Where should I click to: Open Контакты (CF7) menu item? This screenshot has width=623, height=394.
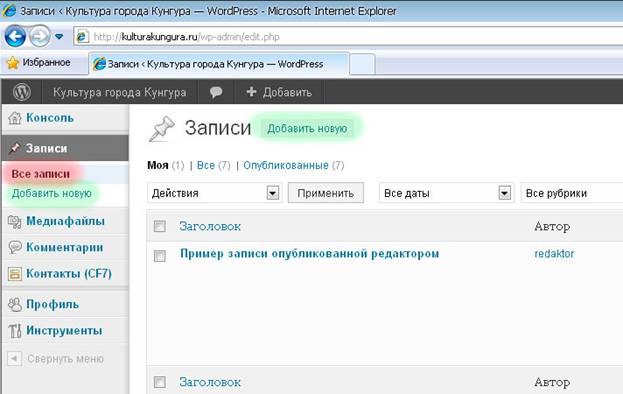[x=69, y=273]
